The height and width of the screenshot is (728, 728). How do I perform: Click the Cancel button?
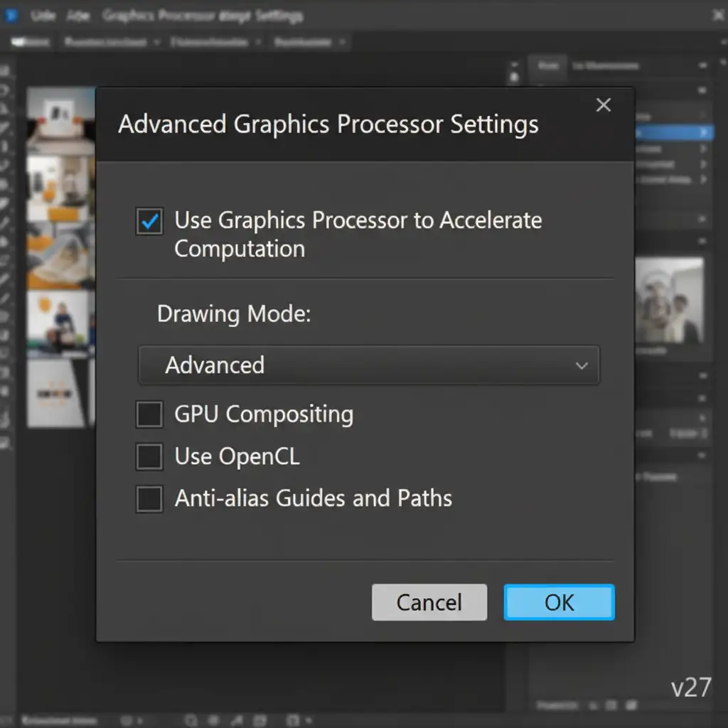429,603
